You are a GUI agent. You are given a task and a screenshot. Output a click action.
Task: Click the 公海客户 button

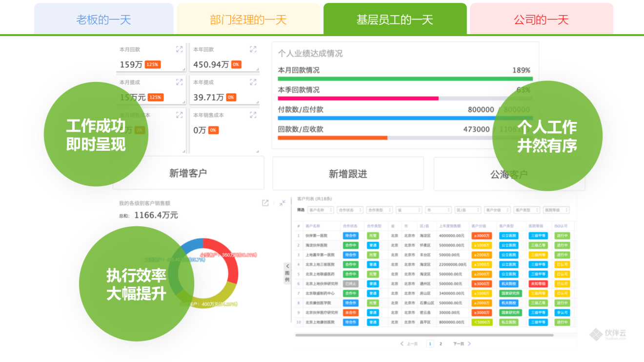[509, 173]
